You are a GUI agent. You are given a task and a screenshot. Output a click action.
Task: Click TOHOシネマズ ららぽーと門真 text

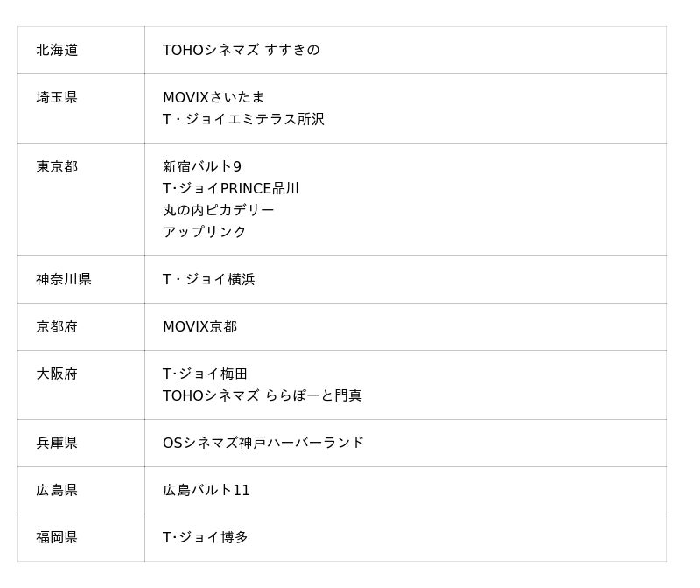[x=262, y=395]
